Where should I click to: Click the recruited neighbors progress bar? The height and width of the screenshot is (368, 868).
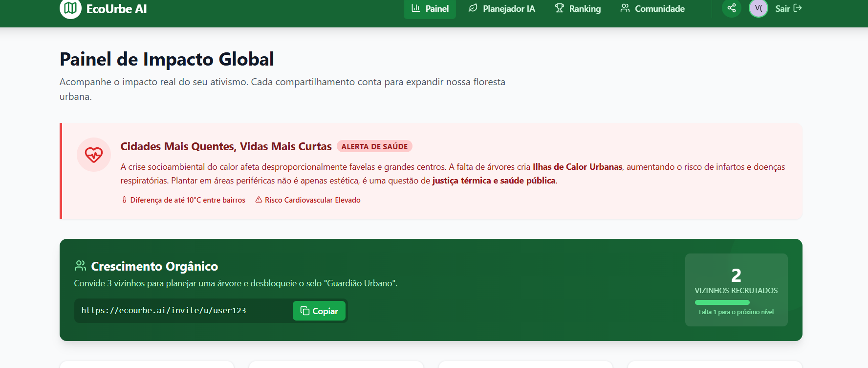(x=722, y=302)
